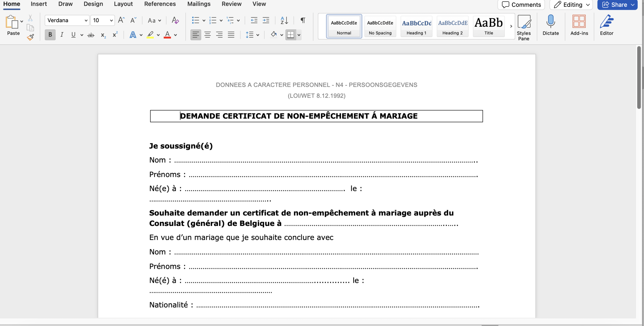Switch to the Mailings tab
The width and height of the screenshot is (644, 326).
point(199,4)
